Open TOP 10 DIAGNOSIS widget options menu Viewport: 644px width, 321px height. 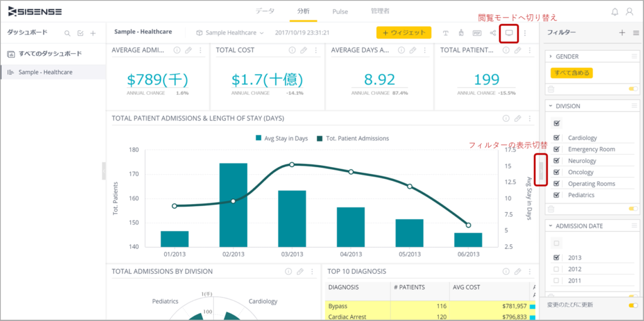click(x=530, y=271)
